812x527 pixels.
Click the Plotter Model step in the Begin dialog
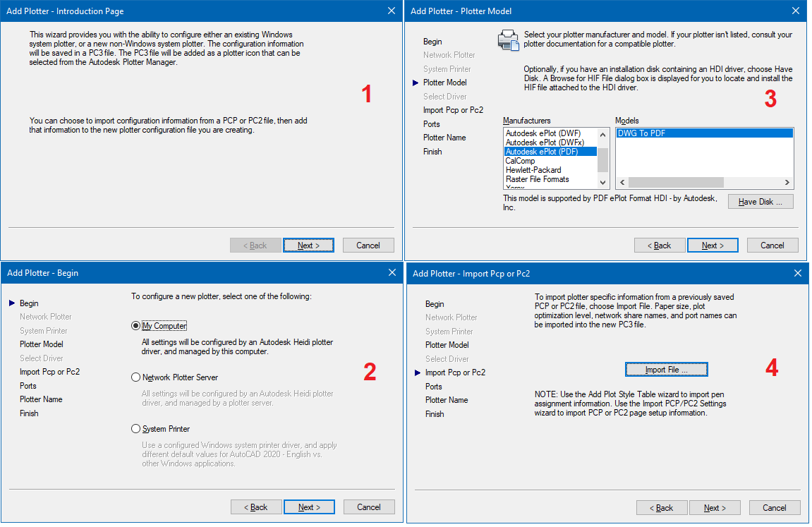click(x=42, y=344)
